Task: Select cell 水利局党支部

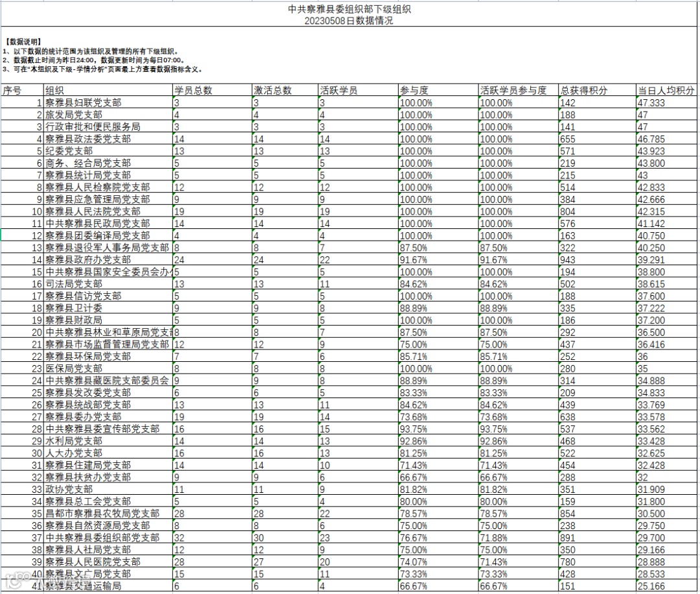Action: (108, 441)
